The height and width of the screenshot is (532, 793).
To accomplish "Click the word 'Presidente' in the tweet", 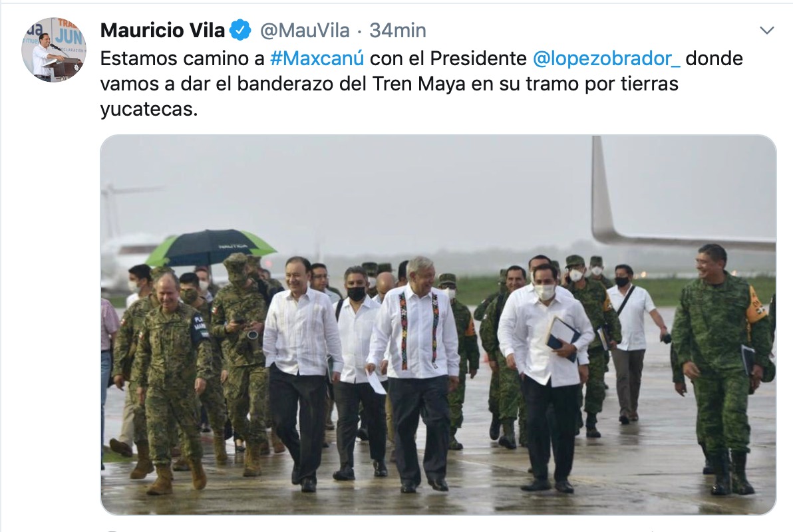I will point(478,58).
